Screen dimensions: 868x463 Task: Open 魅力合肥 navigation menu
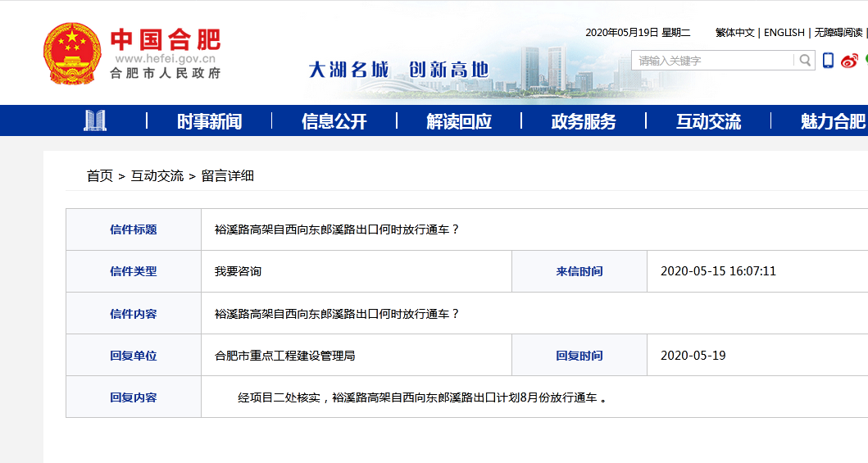click(833, 121)
